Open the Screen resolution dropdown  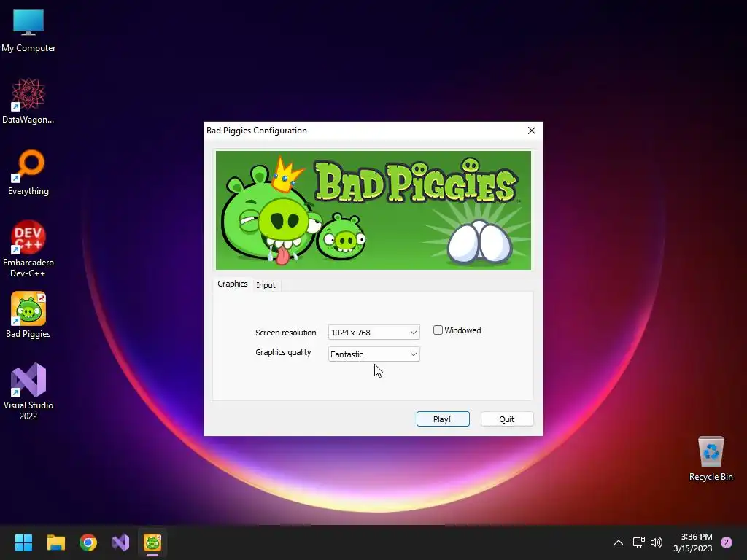[x=374, y=332]
